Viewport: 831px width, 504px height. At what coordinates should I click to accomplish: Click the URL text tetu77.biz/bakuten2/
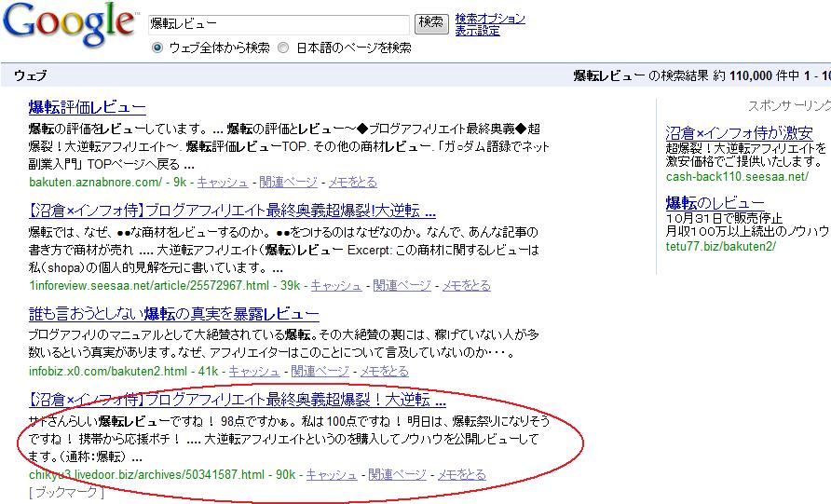(721, 247)
